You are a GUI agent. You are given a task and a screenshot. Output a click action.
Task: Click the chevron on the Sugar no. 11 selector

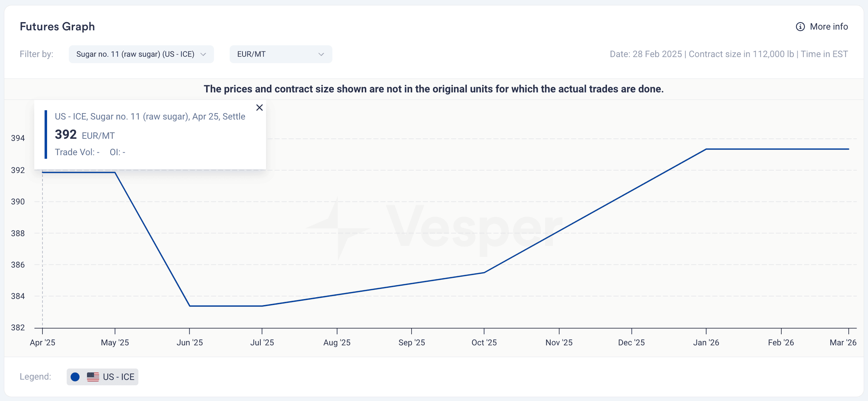[203, 54]
